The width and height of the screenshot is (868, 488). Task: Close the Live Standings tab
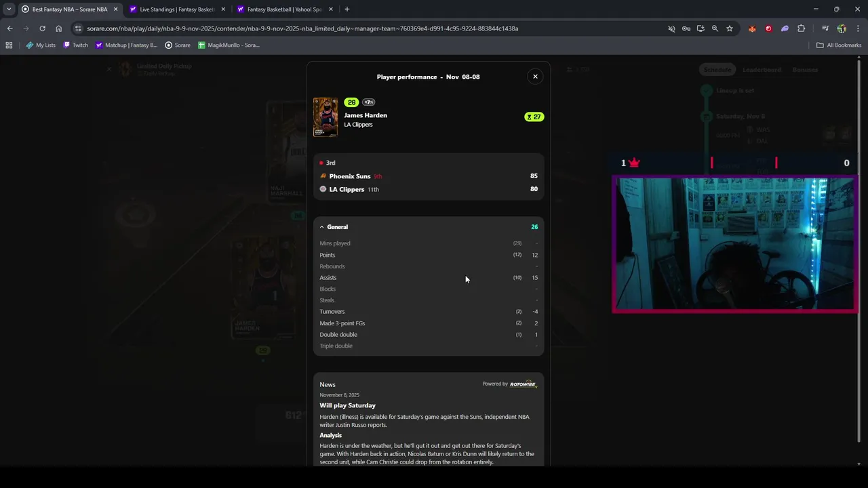[222, 9]
